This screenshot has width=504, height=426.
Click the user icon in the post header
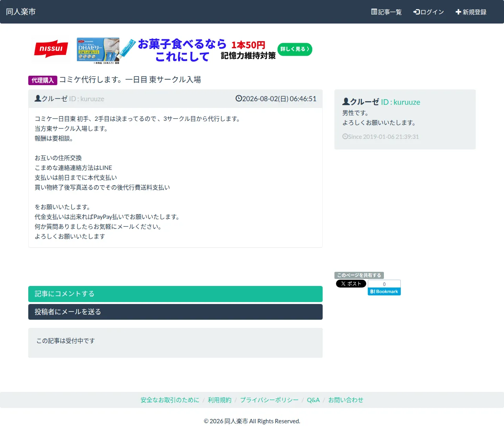38,98
